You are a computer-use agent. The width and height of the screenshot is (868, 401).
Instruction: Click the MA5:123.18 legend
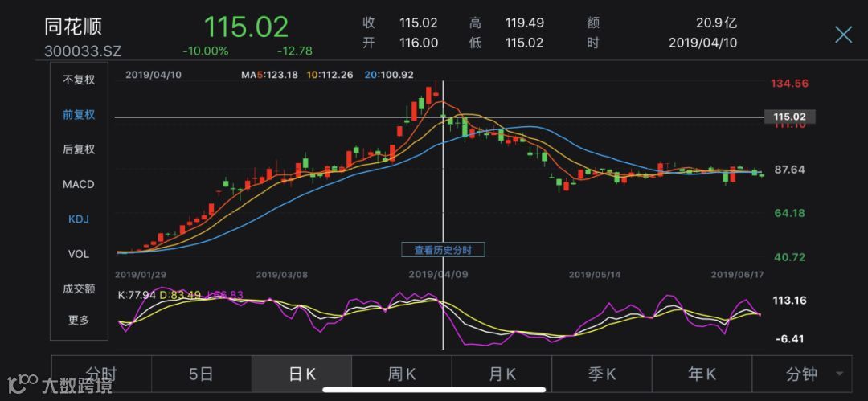coord(269,74)
